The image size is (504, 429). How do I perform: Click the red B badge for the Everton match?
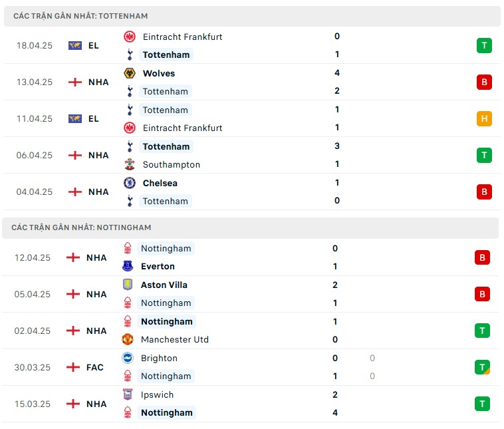click(x=482, y=257)
